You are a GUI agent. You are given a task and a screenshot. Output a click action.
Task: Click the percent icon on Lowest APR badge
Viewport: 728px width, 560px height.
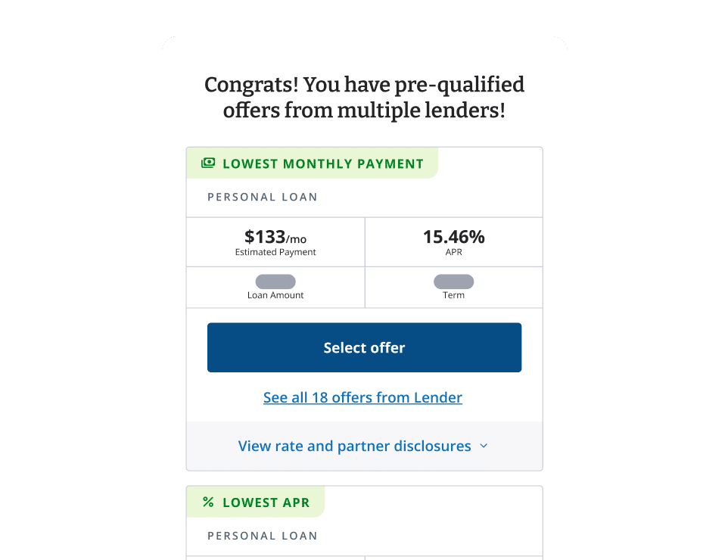coord(209,501)
